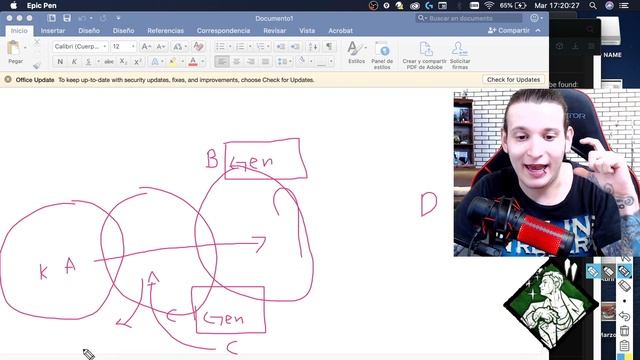Click the Decrease Indent icon

pyautogui.click(x=280, y=47)
